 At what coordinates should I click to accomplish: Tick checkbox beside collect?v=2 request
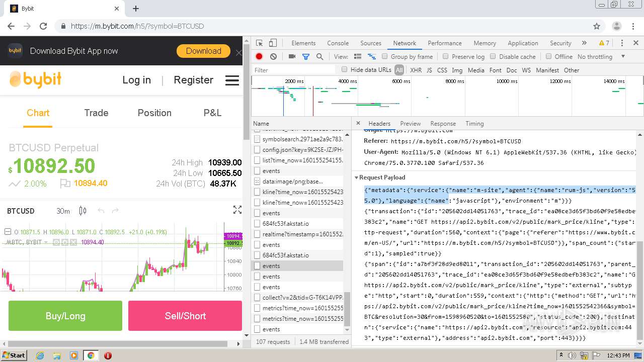click(257, 298)
